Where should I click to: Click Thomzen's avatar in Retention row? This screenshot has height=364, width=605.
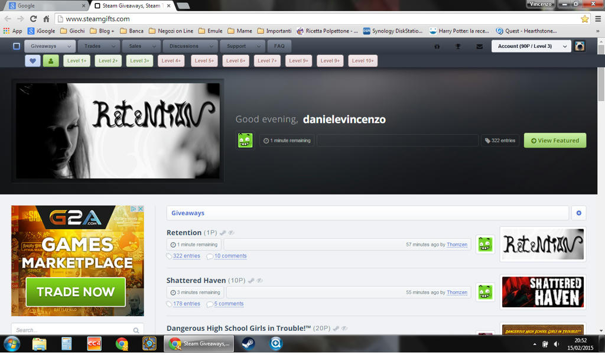(485, 244)
